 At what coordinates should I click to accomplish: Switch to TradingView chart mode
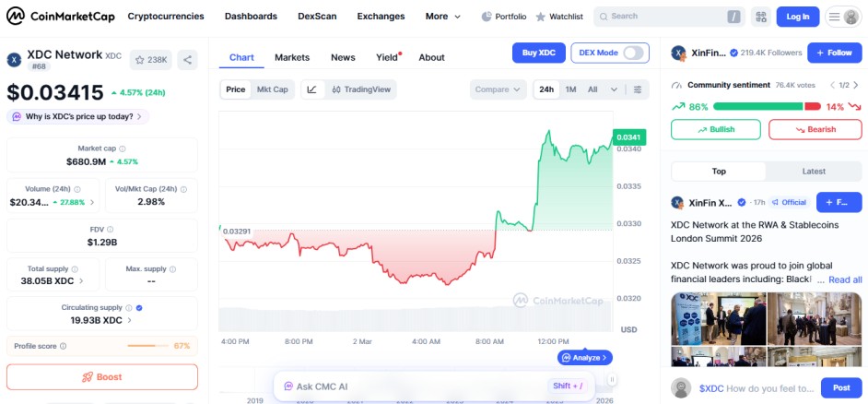click(361, 89)
